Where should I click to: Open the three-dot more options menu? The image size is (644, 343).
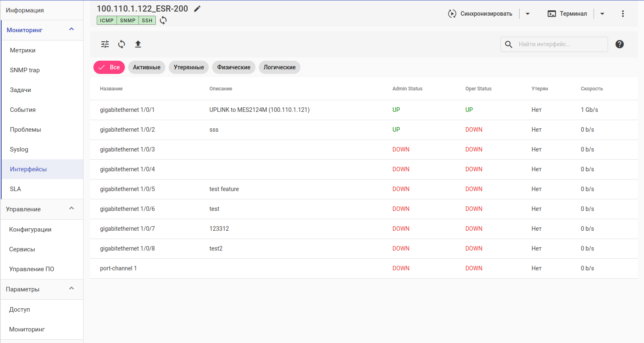tap(623, 14)
